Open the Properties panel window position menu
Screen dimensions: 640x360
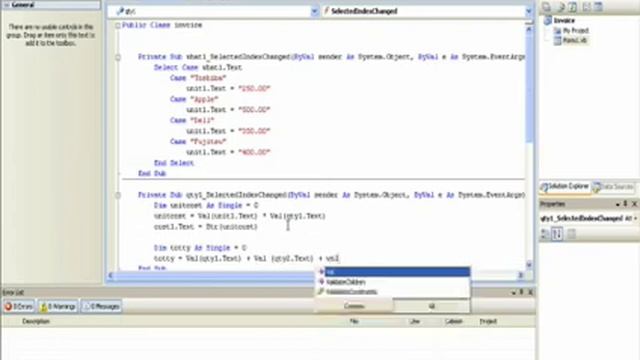tap(618, 204)
